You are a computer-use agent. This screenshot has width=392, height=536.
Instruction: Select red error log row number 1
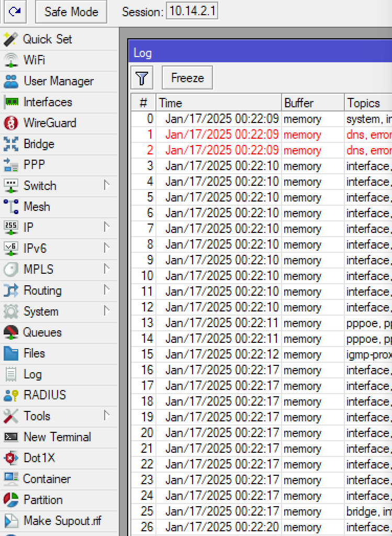click(262, 135)
